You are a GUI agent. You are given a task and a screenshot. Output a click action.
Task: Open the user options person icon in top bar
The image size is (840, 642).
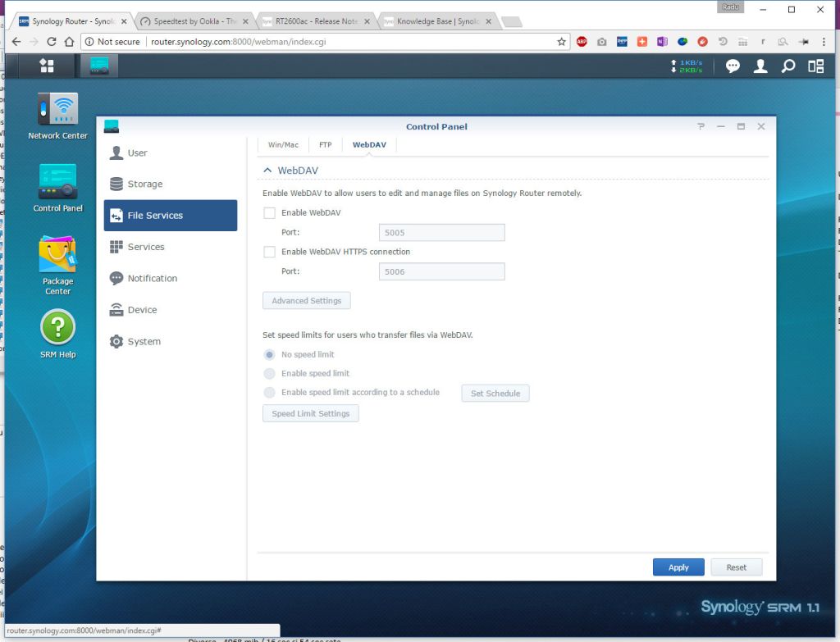pos(760,66)
